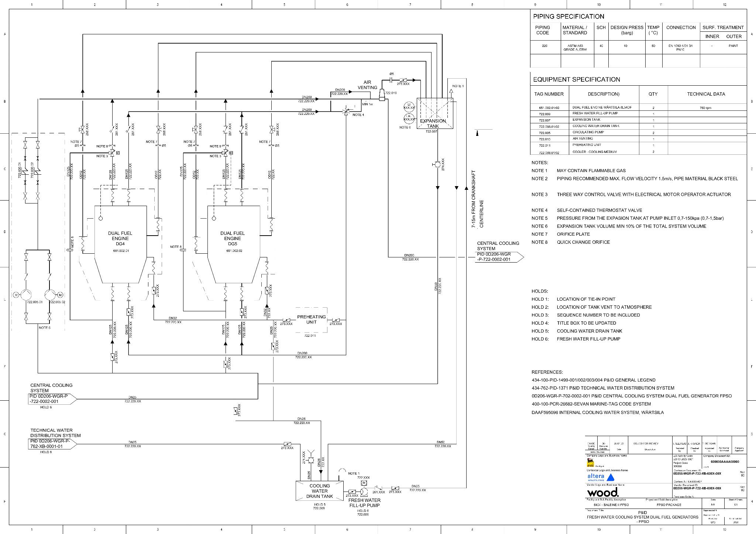This screenshot has height=534, width=756.
Task: Select piping code cell '220'
Action: pos(544,46)
